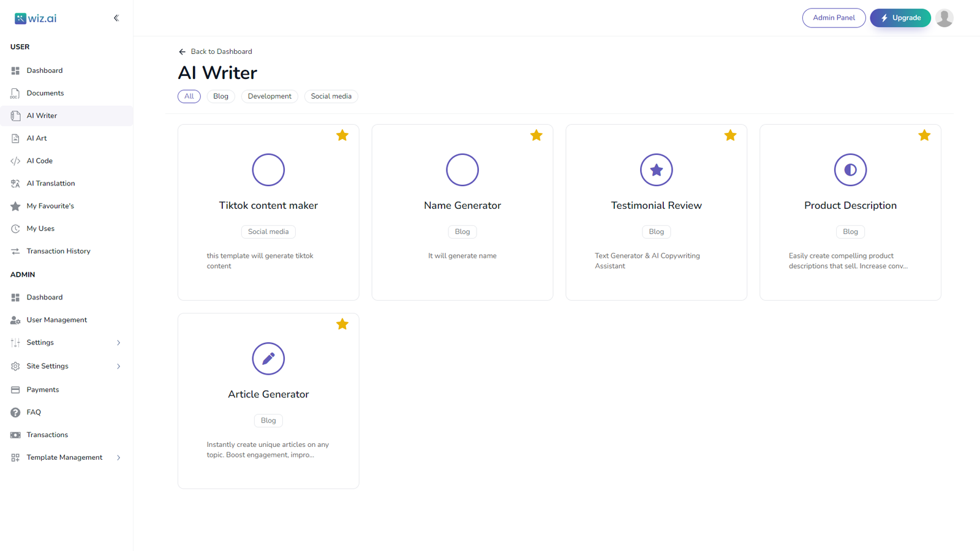Collapse the sidebar with the double chevron
This screenshot has width=980, height=551.
116,18
